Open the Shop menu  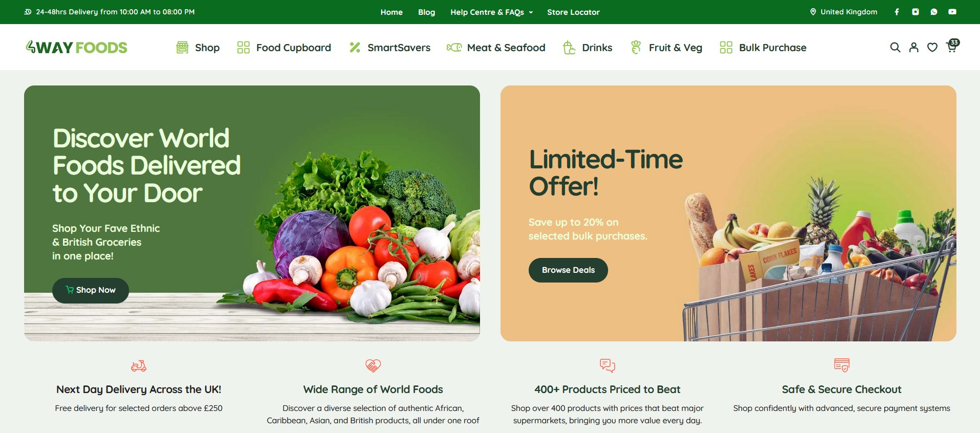pos(198,48)
